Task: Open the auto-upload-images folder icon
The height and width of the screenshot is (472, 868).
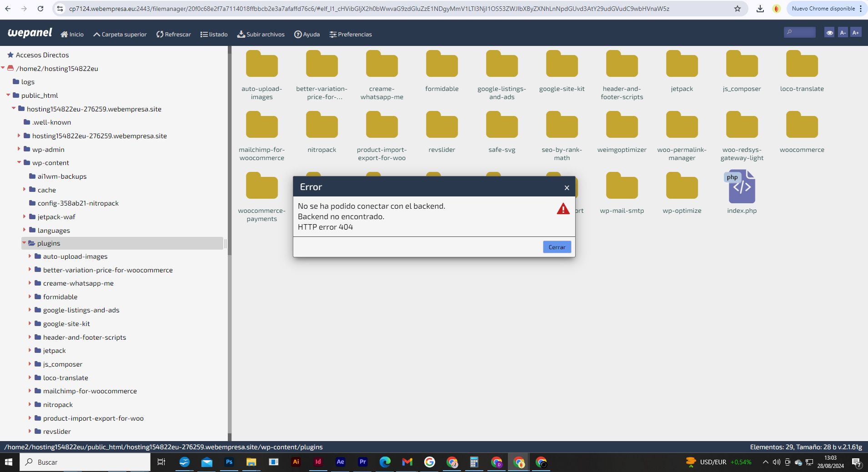Action: [262, 64]
